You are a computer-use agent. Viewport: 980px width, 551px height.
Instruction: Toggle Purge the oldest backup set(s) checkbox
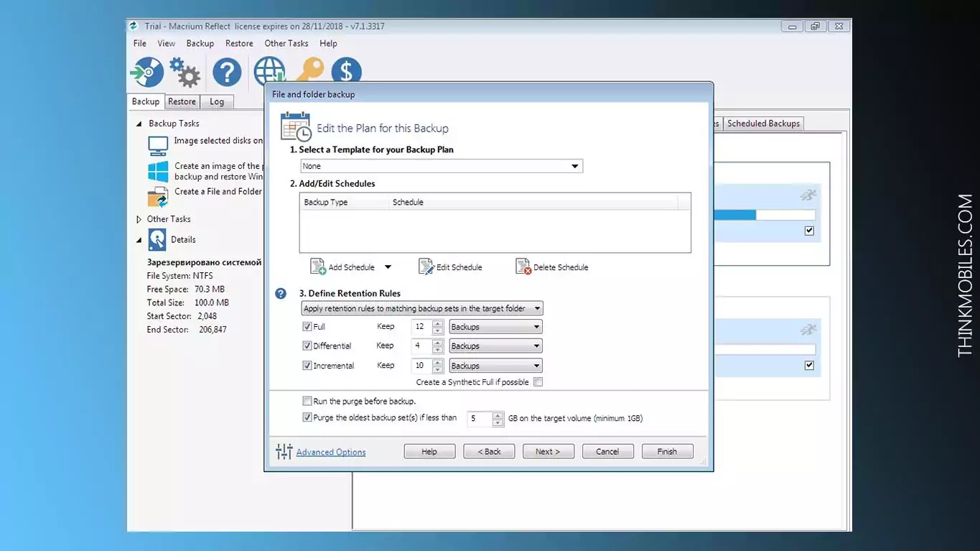[x=307, y=417]
